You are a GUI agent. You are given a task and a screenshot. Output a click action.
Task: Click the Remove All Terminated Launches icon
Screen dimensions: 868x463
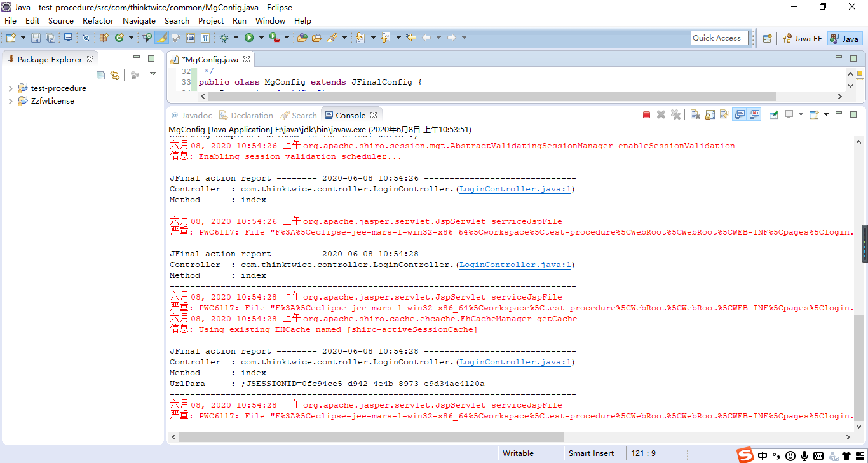676,115
